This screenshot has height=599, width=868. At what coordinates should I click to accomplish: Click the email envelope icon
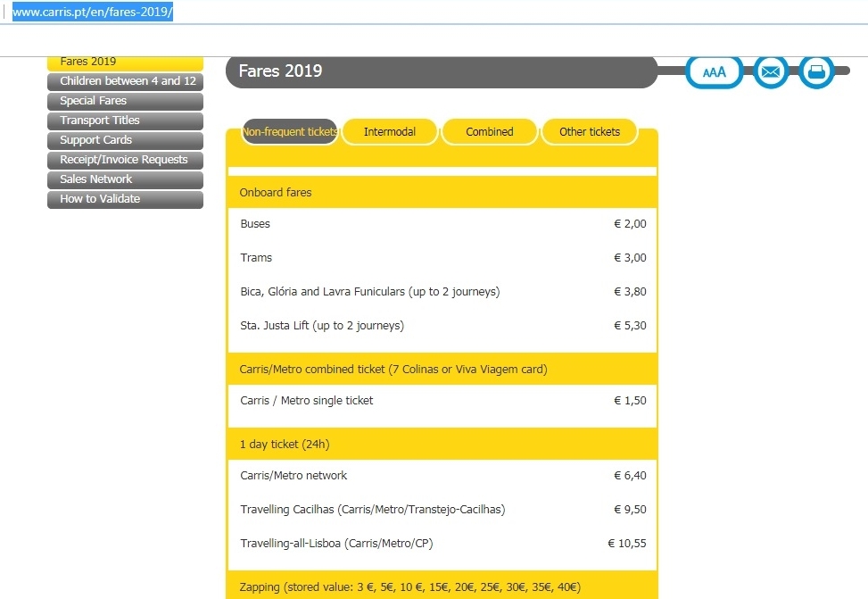pyautogui.click(x=771, y=72)
